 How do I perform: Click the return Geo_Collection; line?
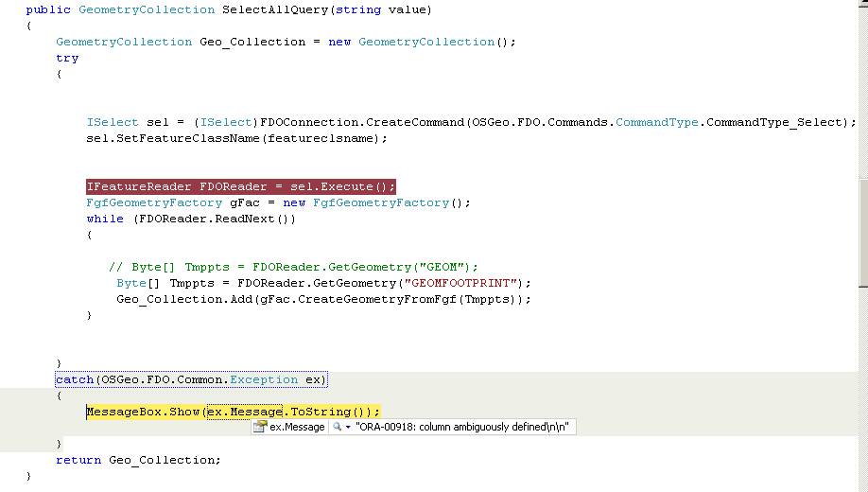[x=138, y=460]
